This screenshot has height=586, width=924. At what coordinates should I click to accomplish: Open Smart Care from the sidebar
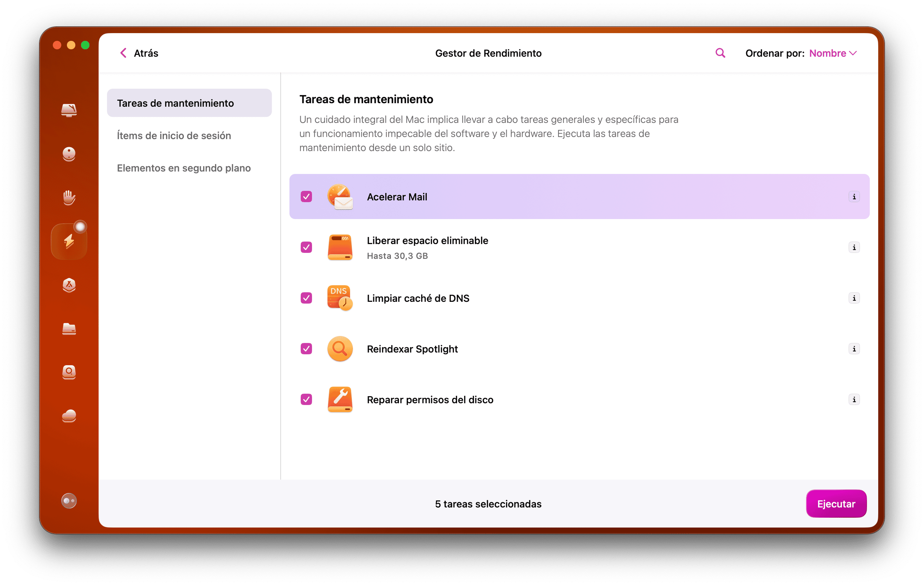(69, 111)
